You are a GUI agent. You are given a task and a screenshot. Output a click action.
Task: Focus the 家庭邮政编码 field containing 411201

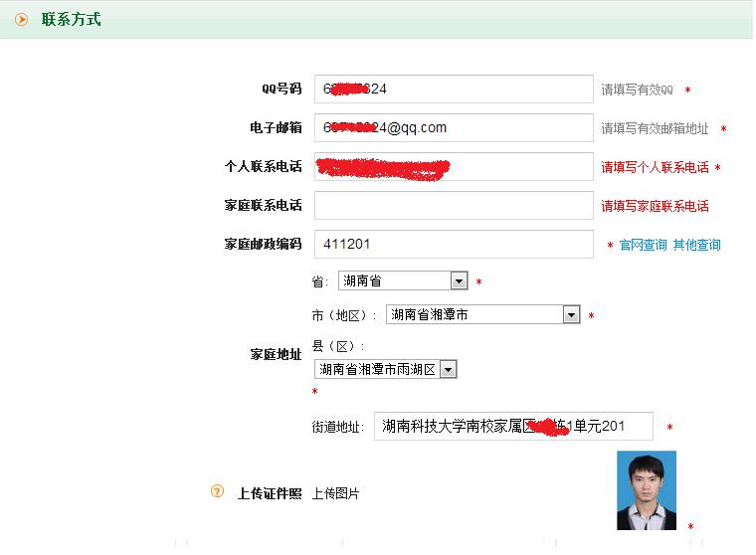tap(453, 244)
